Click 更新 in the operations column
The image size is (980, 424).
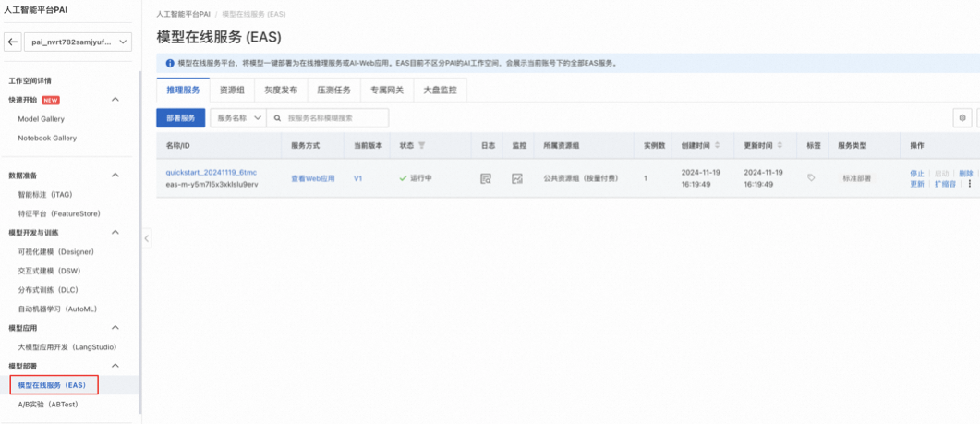click(x=917, y=184)
